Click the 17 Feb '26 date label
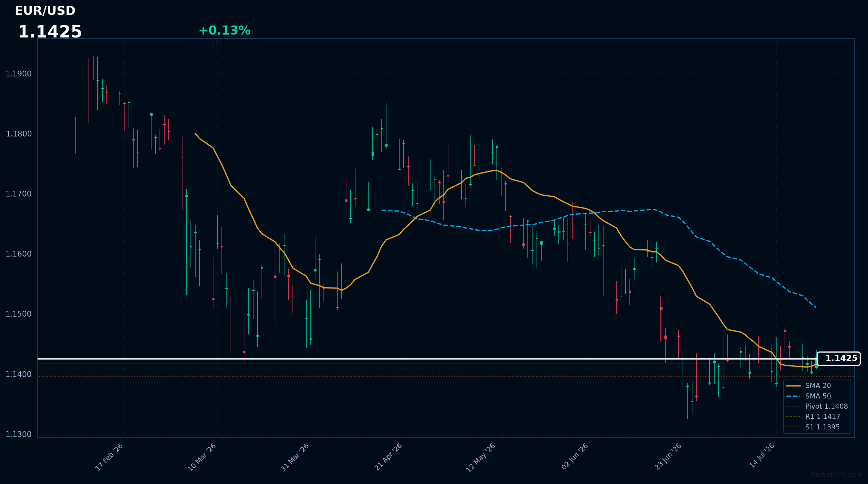 [x=109, y=457]
